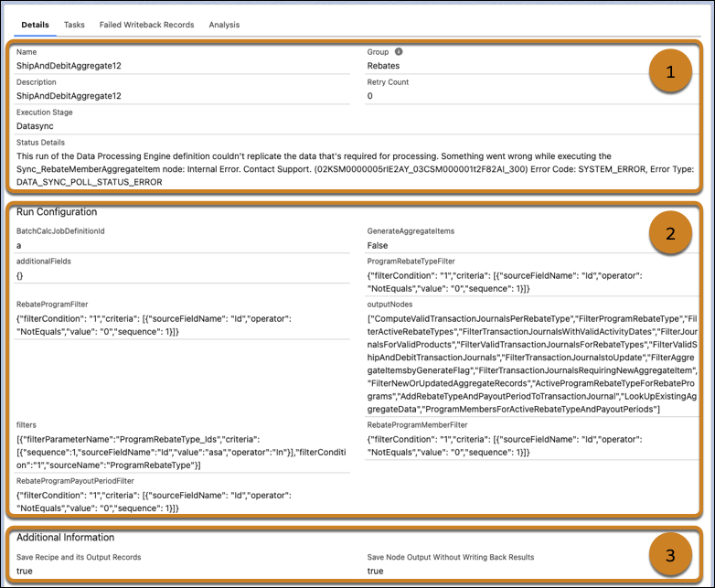This screenshot has height=588, width=715.
Task: Click the additionalFields value {}
Action: [x=19, y=275]
